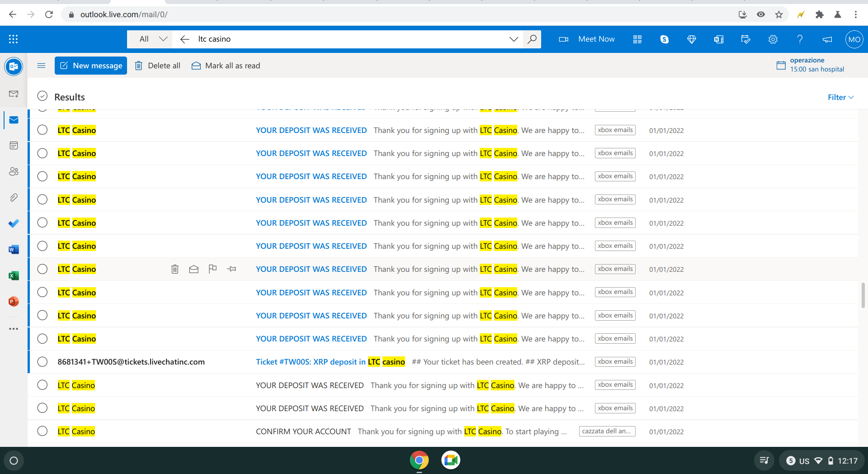
Task: Launch PowerPoint from the sidebar
Action: [14, 301]
